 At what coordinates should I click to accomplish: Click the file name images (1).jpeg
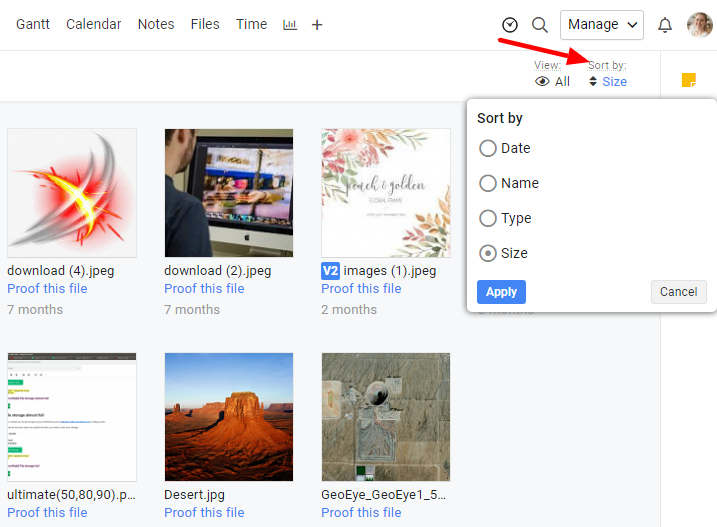(x=390, y=271)
